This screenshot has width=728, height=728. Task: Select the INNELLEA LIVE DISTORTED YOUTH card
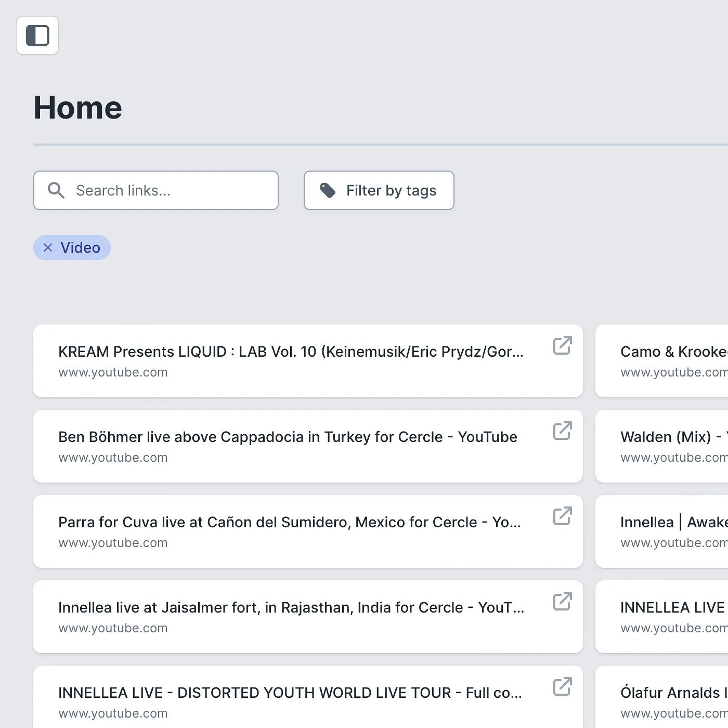click(308, 697)
